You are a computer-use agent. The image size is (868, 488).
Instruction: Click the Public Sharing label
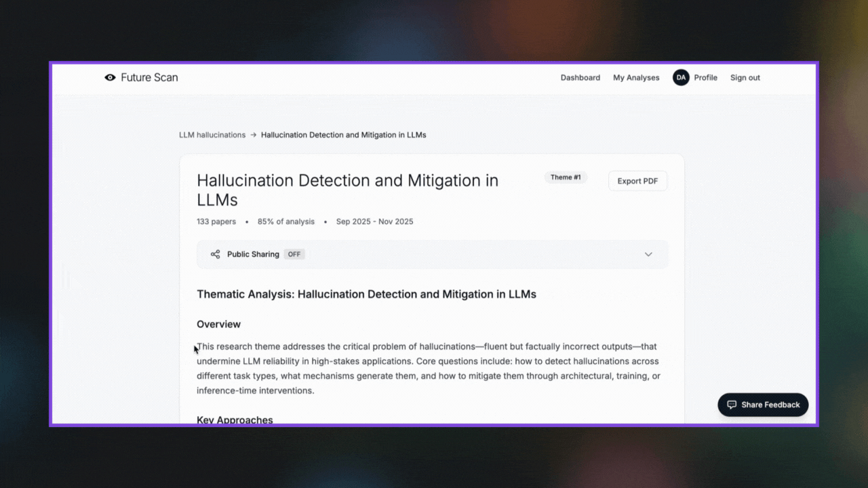pos(253,254)
